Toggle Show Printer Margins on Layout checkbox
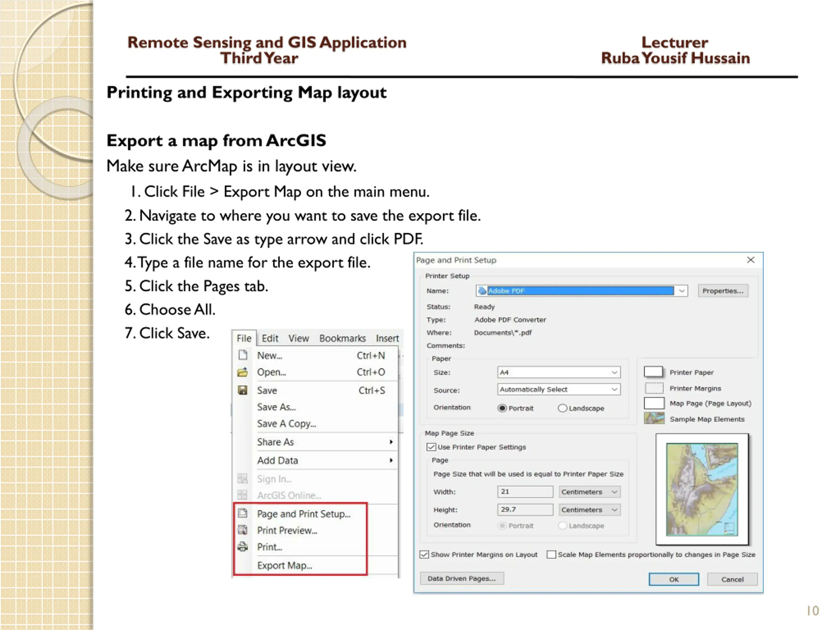Viewport: 840px width, 630px height. click(424, 555)
